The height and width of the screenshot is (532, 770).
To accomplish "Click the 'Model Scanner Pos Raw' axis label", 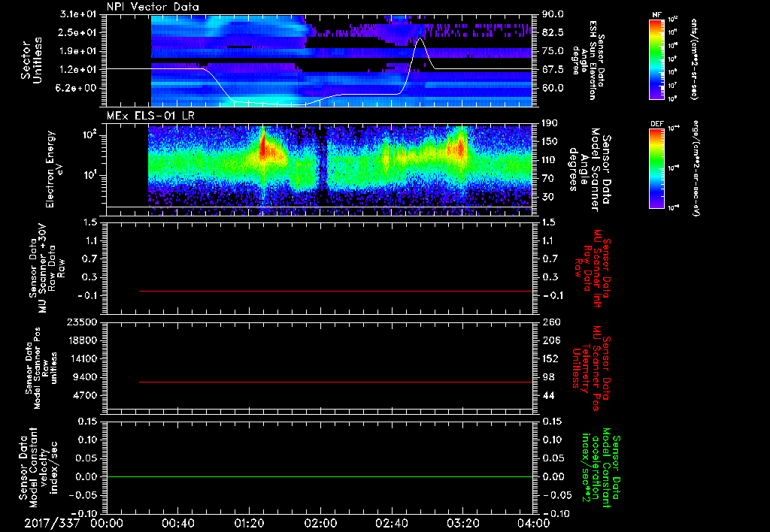I will (x=41, y=368).
